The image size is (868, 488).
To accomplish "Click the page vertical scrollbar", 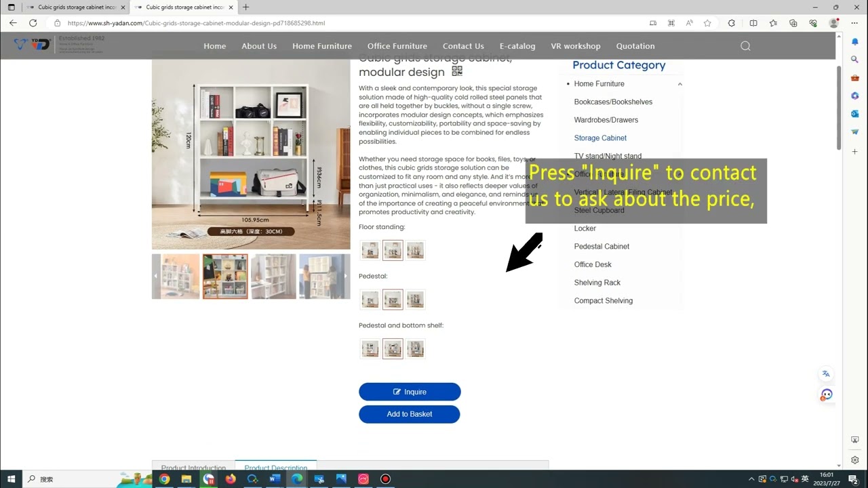I will tap(839, 108).
